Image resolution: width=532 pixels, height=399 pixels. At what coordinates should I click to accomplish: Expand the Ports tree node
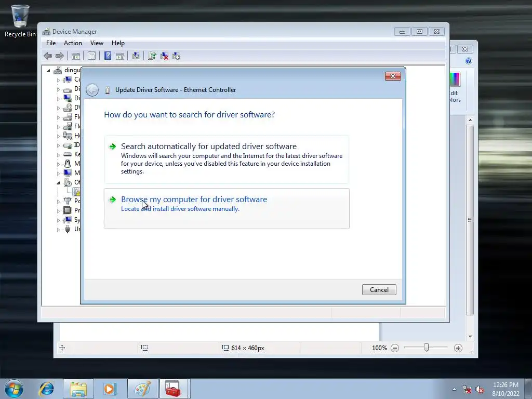pos(58,201)
